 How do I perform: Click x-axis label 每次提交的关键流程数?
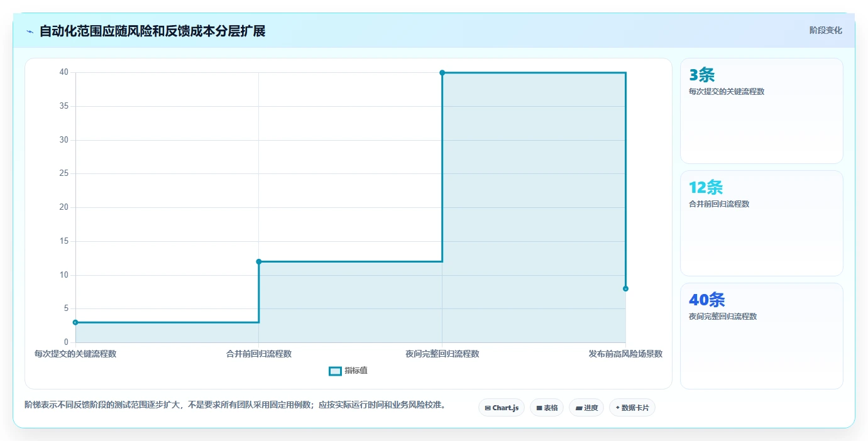point(75,354)
